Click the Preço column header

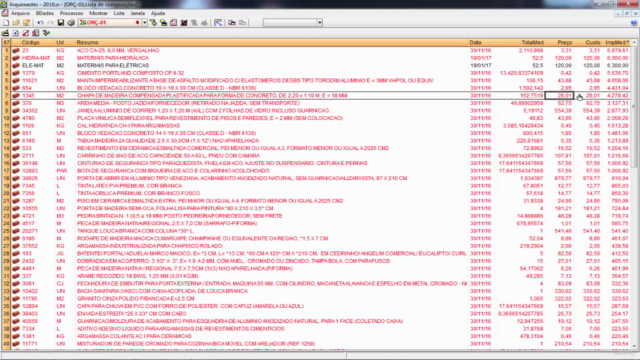(559, 42)
